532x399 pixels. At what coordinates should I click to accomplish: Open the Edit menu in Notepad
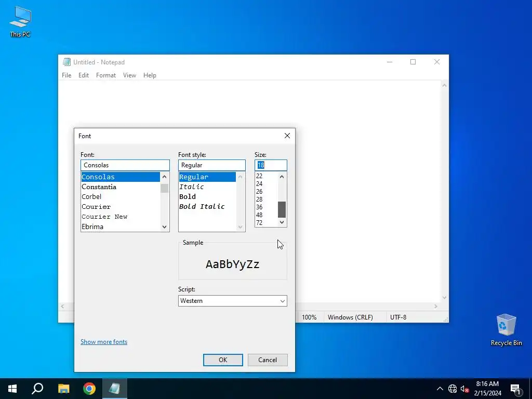84,75
